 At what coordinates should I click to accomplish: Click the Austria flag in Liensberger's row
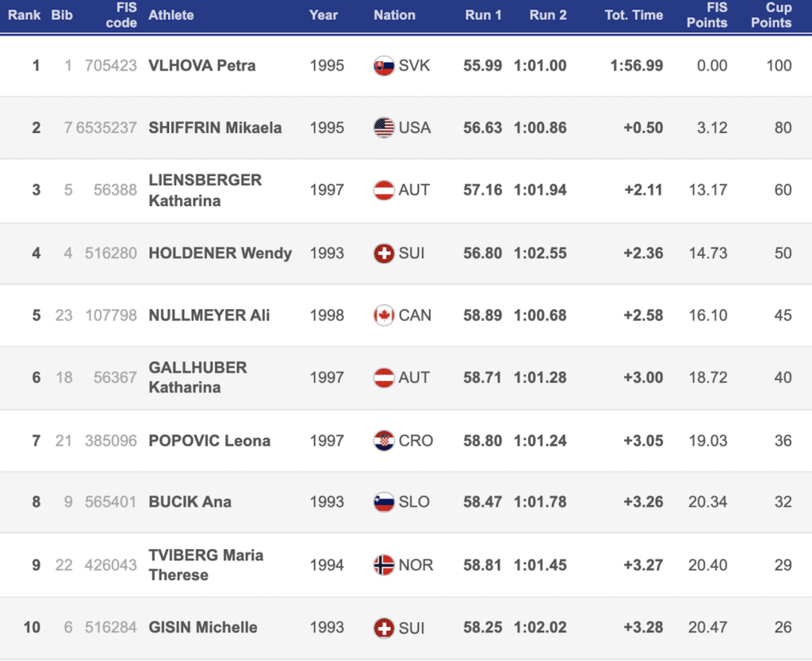click(384, 190)
